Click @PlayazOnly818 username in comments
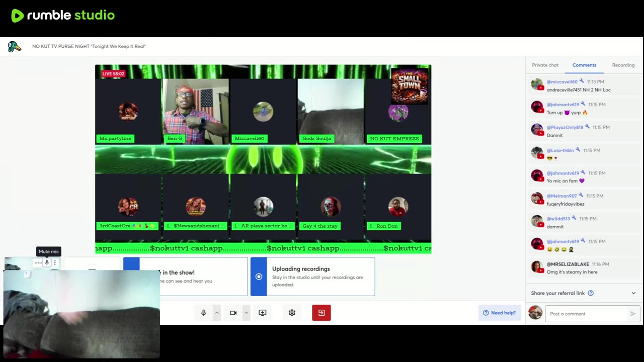Viewport: 644px width, 362px height. click(565, 128)
